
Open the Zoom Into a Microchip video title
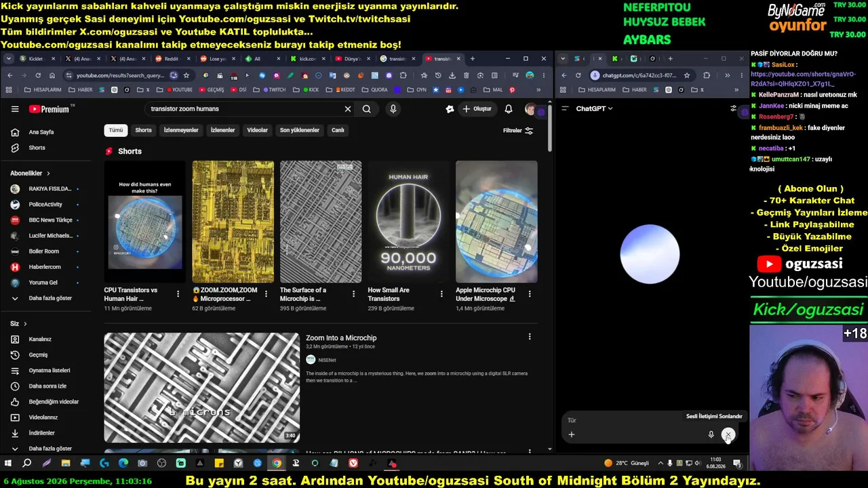[x=341, y=338]
